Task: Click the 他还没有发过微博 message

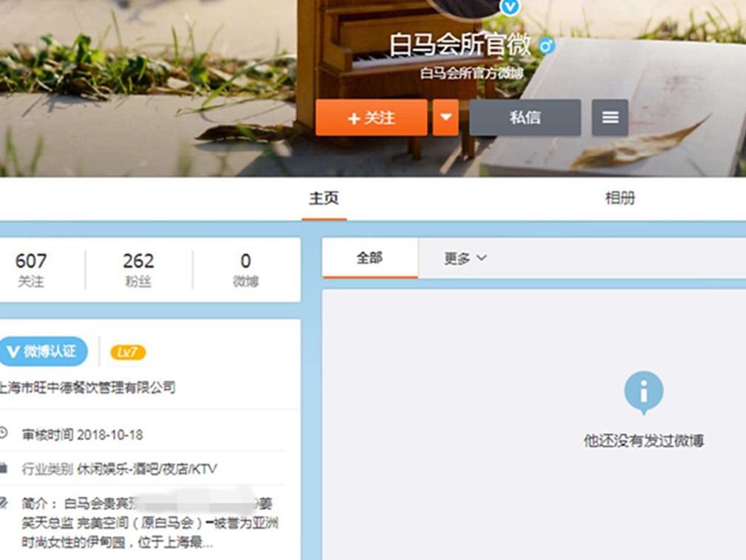Action: [644, 440]
